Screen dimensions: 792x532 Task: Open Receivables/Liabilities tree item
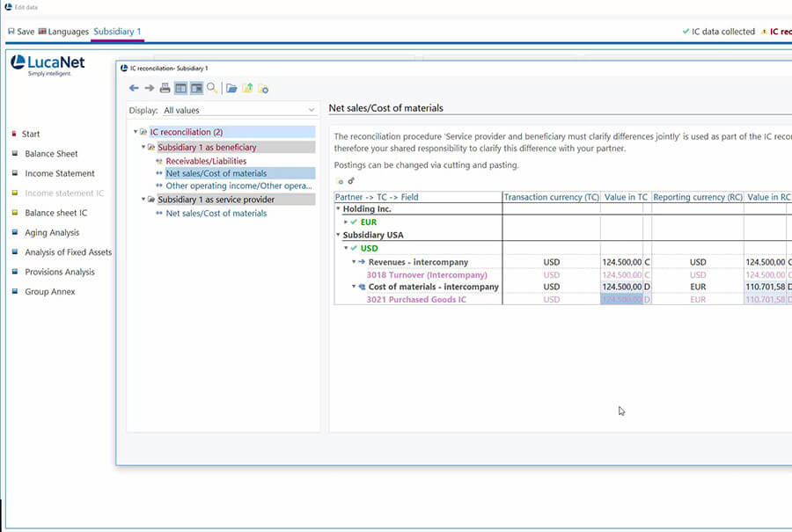pos(206,161)
